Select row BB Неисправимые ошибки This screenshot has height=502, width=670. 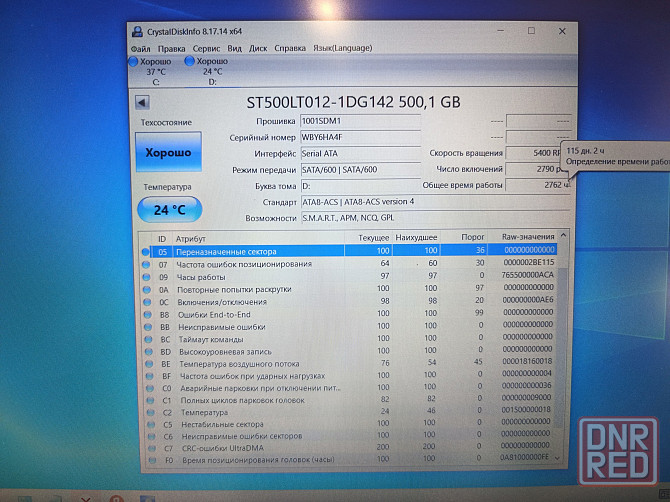[x=349, y=326]
